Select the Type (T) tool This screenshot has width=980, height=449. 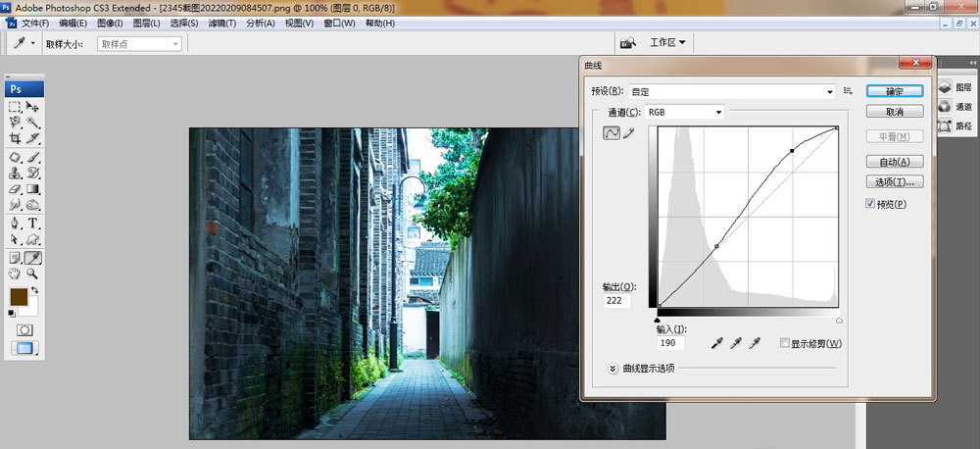point(33,223)
